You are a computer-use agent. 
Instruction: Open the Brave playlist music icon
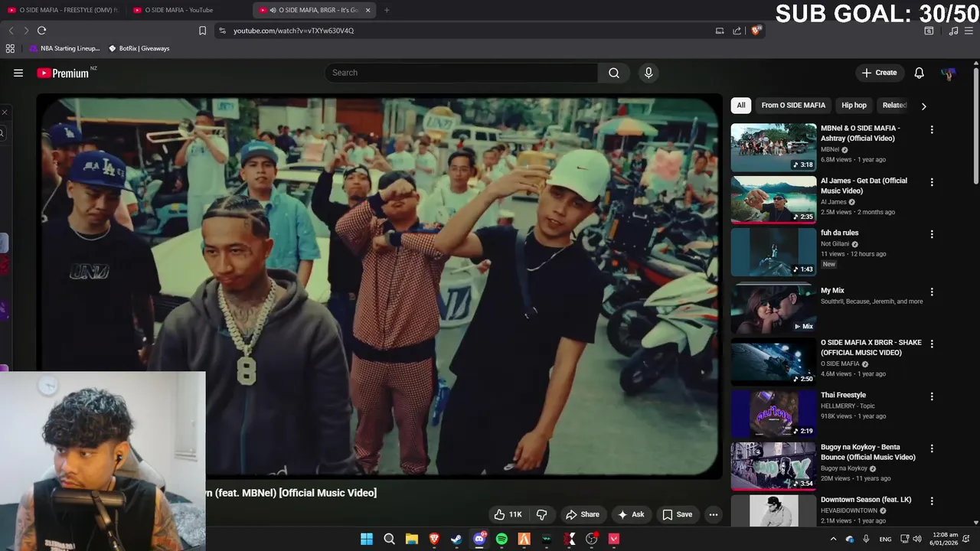coord(953,31)
